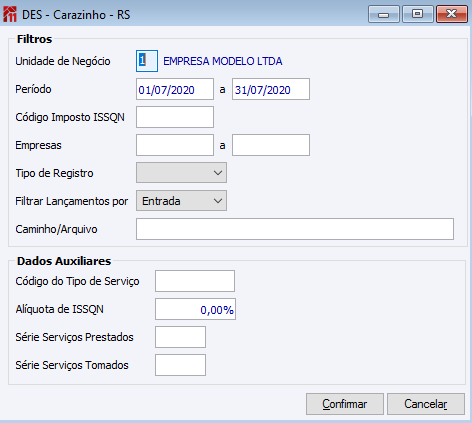Focus the Código do Tipo de Serviço field
The width and height of the screenshot is (472, 423).
click(195, 281)
